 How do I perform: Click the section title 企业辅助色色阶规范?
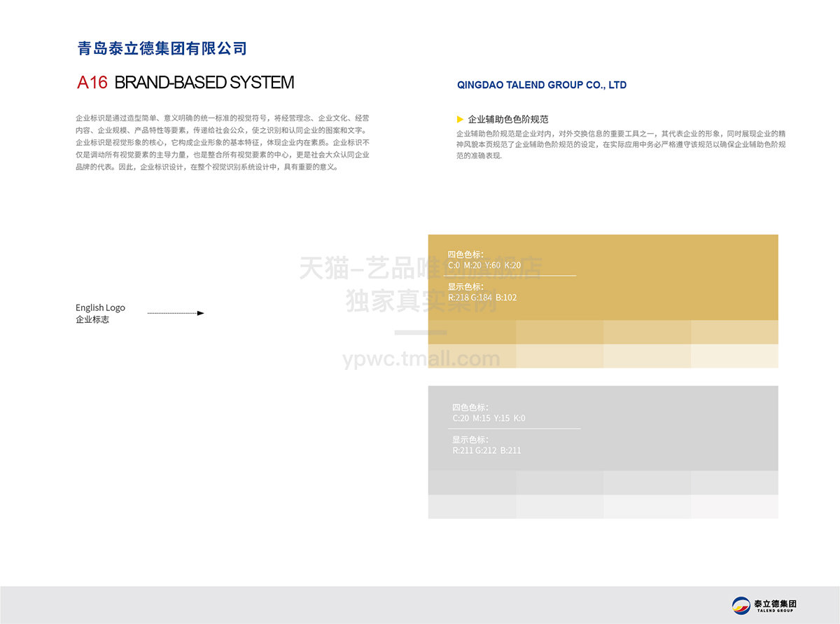(508, 119)
